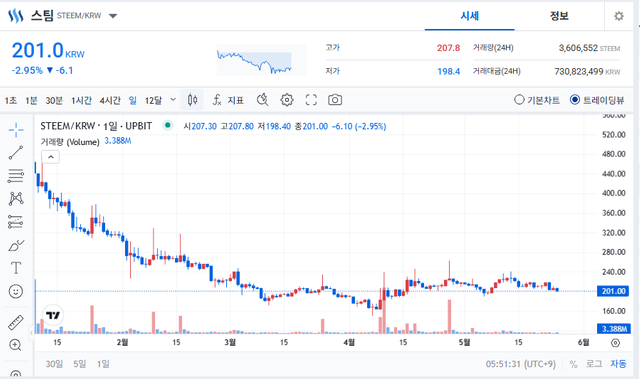The image size is (640, 379).
Task: Click the 201.00 price label on axis
Action: pyautogui.click(x=613, y=291)
